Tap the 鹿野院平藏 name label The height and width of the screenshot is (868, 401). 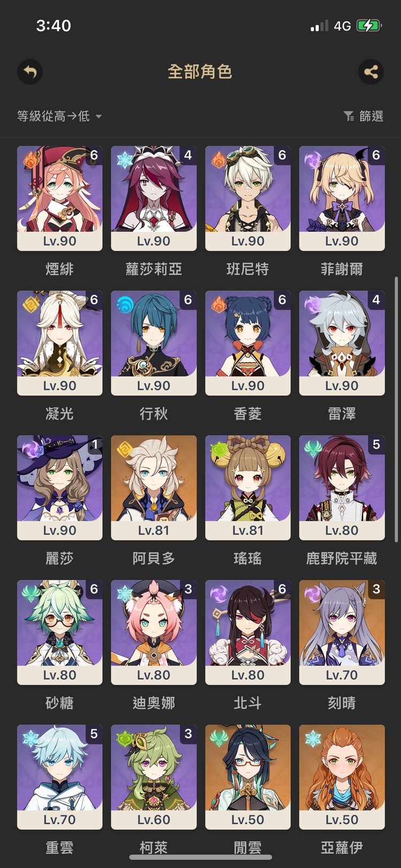coord(342,558)
